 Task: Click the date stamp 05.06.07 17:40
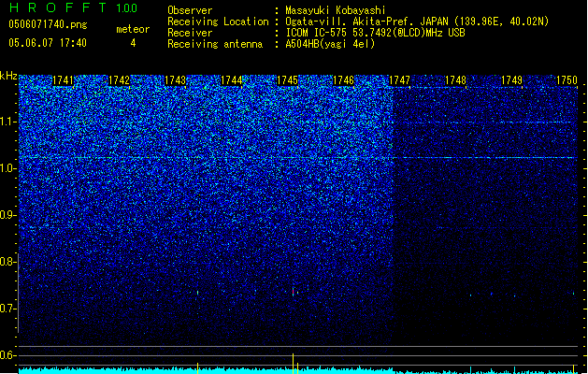(48, 43)
